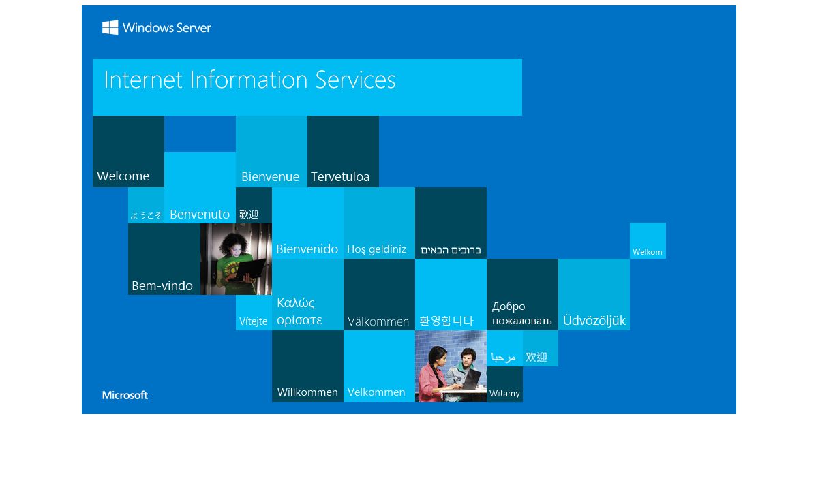Click the Добро пожаловать tile
The image size is (818, 504).
(522, 294)
